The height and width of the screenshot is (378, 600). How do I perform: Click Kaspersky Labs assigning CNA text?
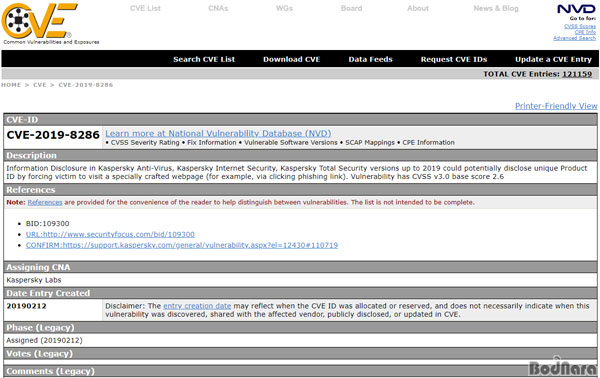(34, 280)
